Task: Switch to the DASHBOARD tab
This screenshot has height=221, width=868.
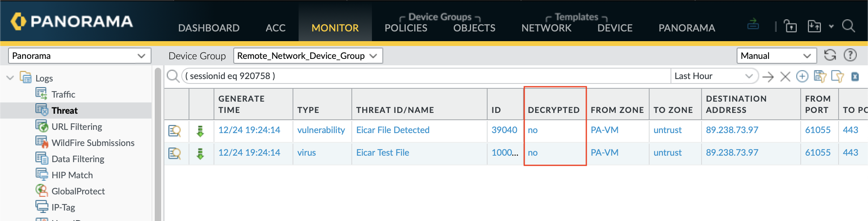Action: click(209, 28)
